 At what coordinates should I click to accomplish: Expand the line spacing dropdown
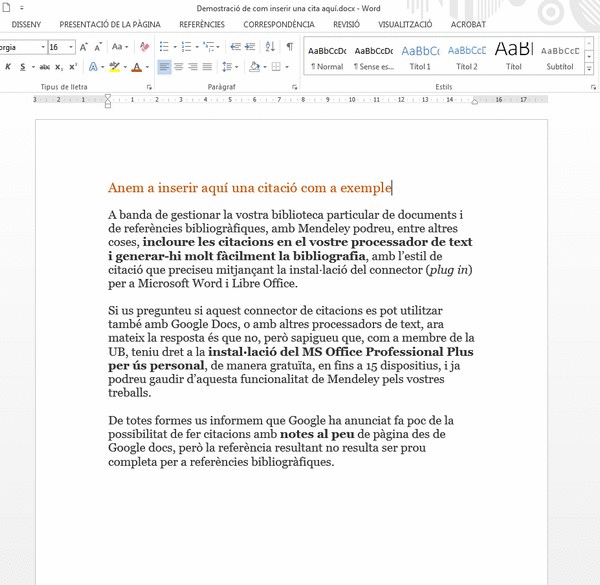[x=229, y=67]
